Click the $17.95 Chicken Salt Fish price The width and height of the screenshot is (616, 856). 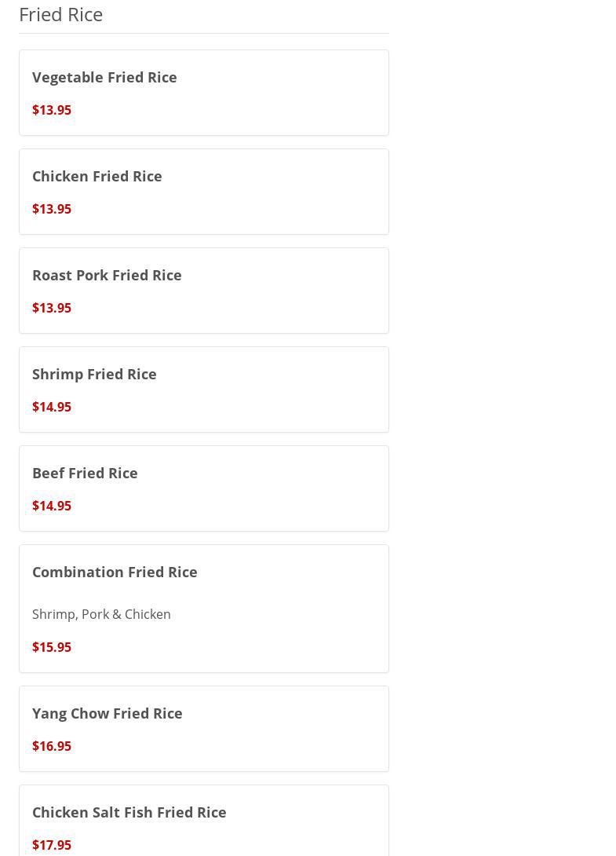click(52, 845)
